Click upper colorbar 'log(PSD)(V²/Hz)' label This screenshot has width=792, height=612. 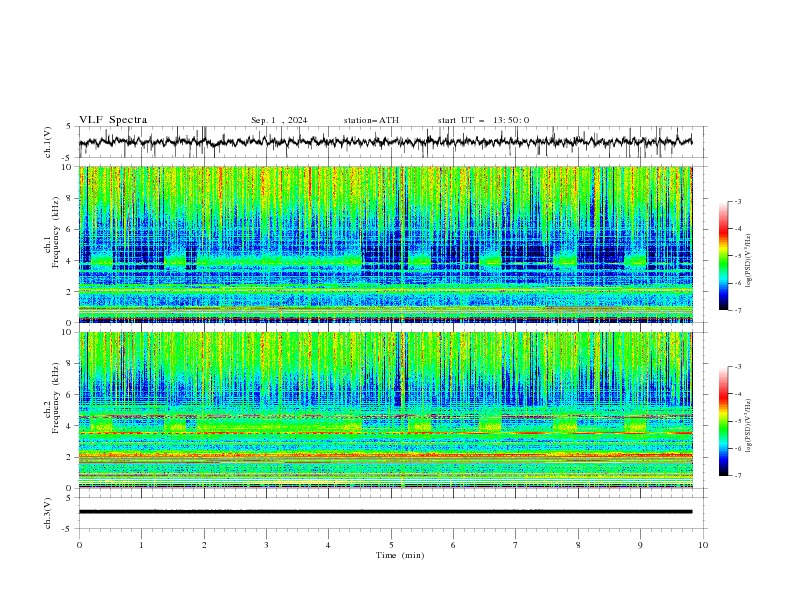coord(748,261)
